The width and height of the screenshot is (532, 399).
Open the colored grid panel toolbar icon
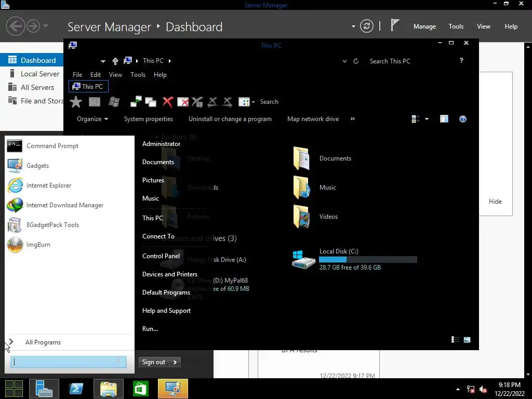coord(244,102)
